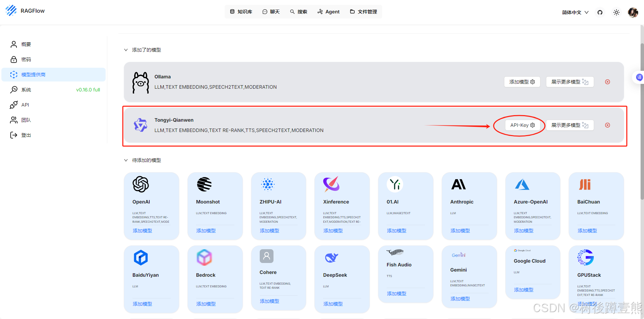Click 添加模型 under Fish Audio
The image size is (644, 319).
tap(397, 294)
